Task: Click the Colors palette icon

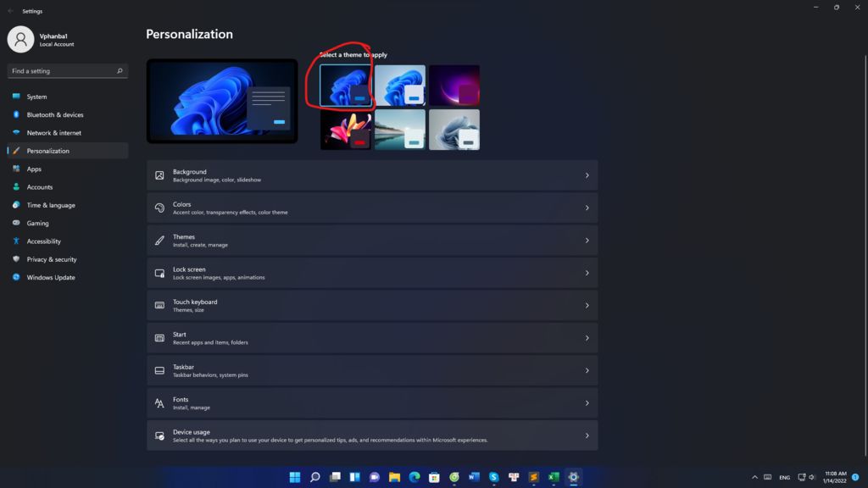Action: (x=159, y=208)
